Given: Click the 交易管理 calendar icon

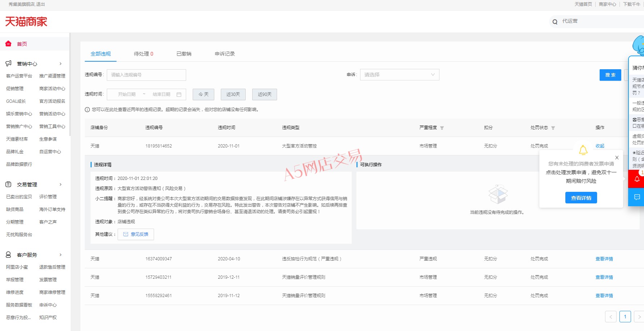Looking at the screenshot, I should pyautogui.click(x=8, y=184).
